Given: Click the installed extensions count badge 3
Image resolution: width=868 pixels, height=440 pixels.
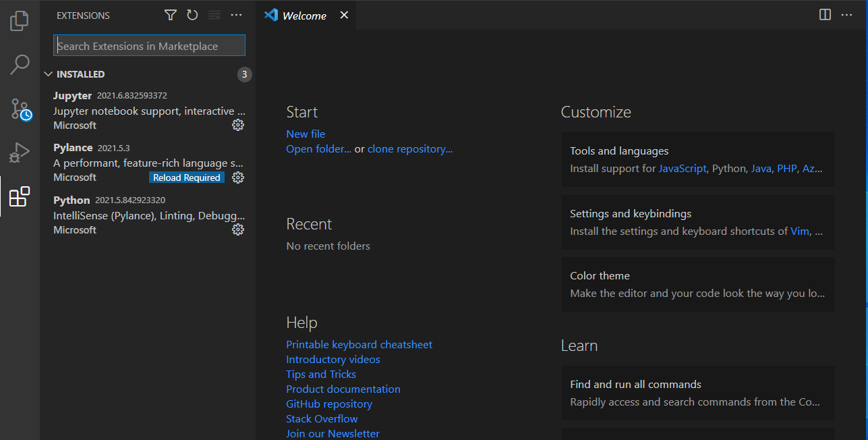Looking at the screenshot, I should coord(245,74).
